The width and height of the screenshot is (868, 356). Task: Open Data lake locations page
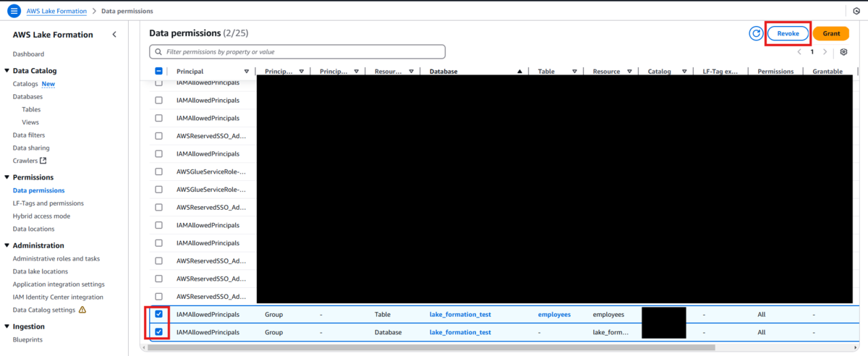[41, 271]
